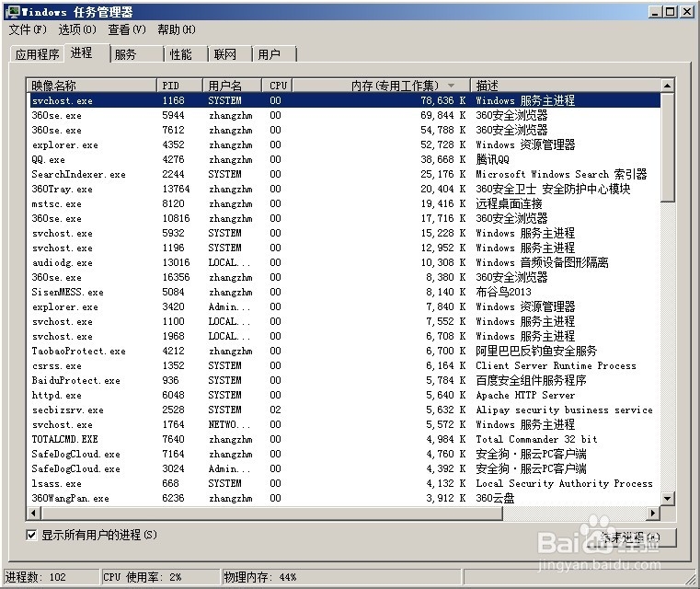
Task: Click the 远程桌面连接 description cell
Action: [509, 203]
